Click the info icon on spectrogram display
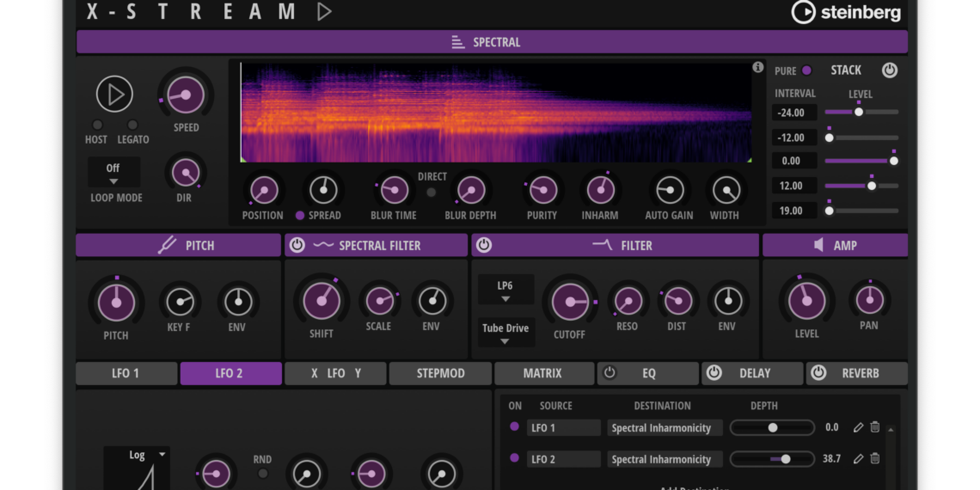Image resolution: width=980 pixels, height=490 pixels. [x=757, y=67]
